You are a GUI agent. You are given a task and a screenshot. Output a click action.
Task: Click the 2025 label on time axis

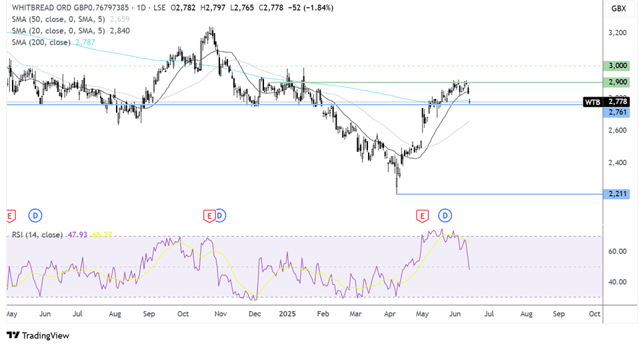click(287, 314)
